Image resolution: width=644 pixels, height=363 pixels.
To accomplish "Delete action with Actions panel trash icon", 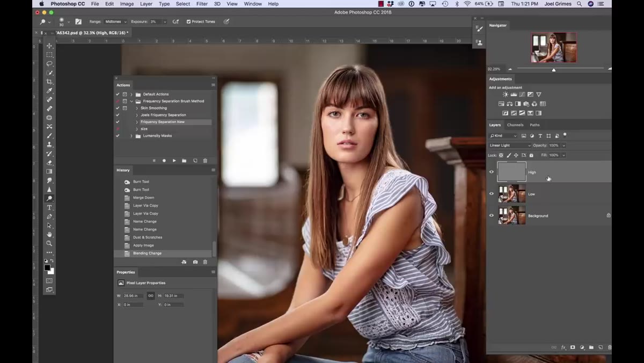I will click(205, 161).
